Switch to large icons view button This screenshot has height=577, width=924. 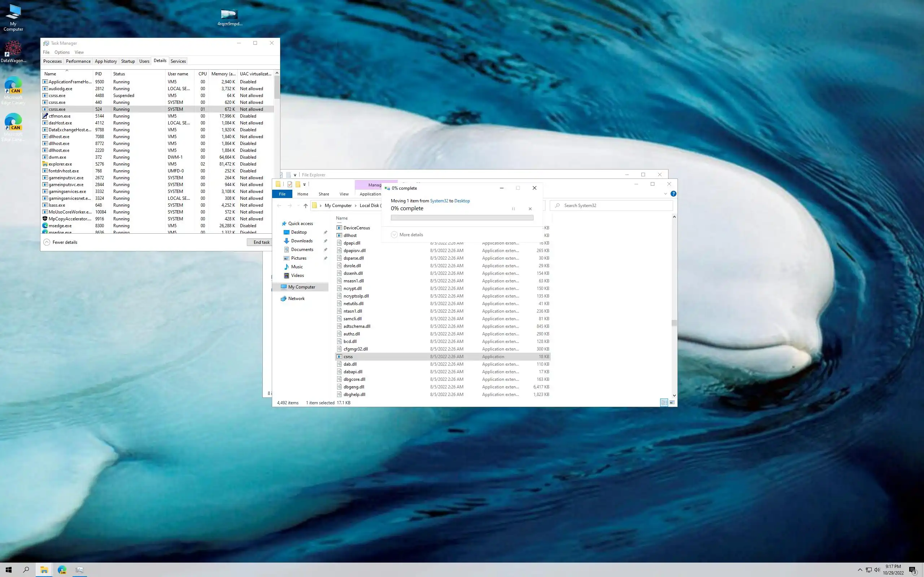click(672, 402)
